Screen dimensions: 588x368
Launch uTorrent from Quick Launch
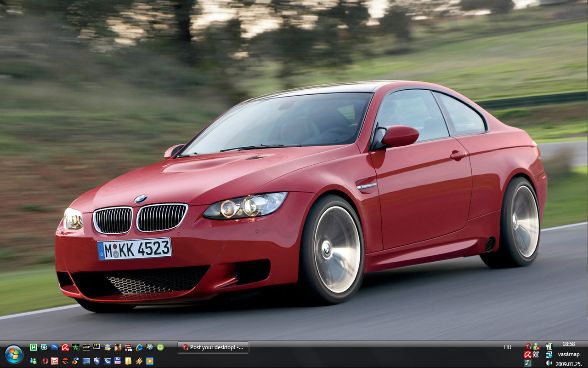(34, 347)
